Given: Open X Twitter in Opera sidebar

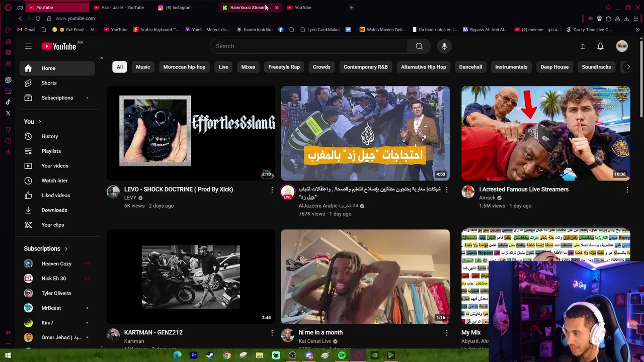Looking at the screenshot, I should 8,113.
